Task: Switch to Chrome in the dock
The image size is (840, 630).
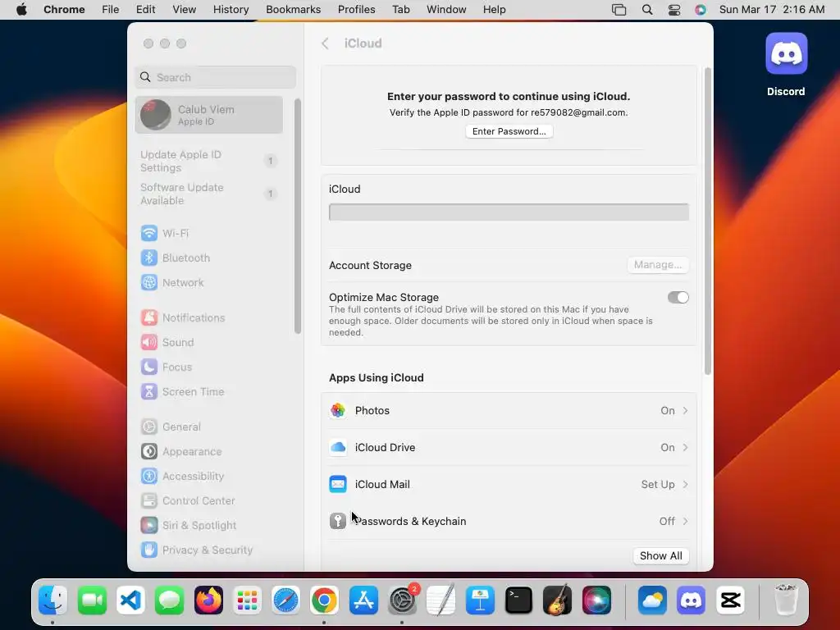Action: coord(324,600)
